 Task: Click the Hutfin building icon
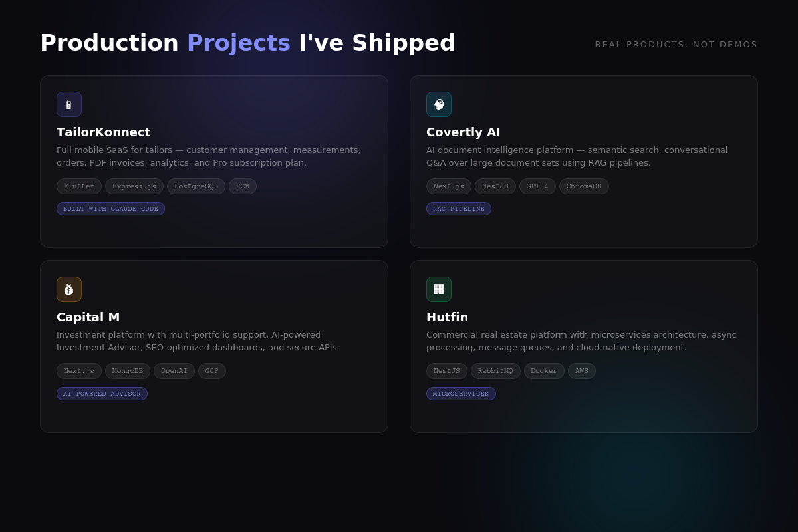[x=439, y=289]
